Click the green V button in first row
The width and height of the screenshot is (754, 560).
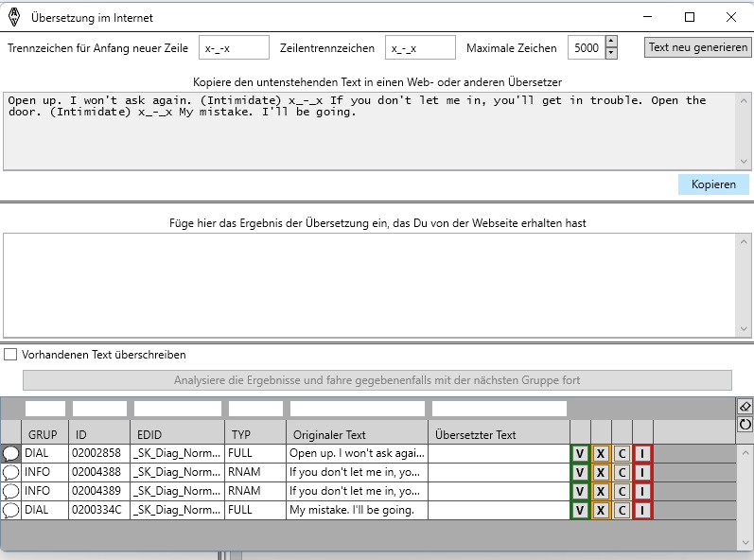[x=580, y=453]
